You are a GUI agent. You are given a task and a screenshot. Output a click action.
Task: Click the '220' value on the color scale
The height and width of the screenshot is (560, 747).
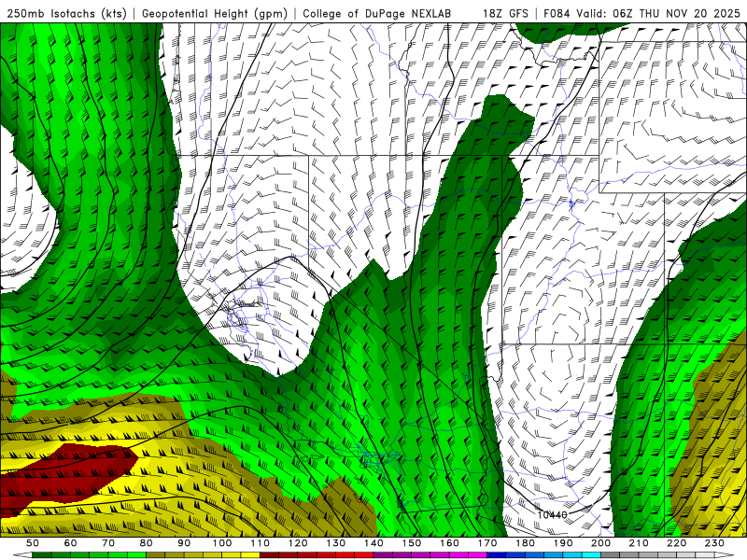point(677,543)
